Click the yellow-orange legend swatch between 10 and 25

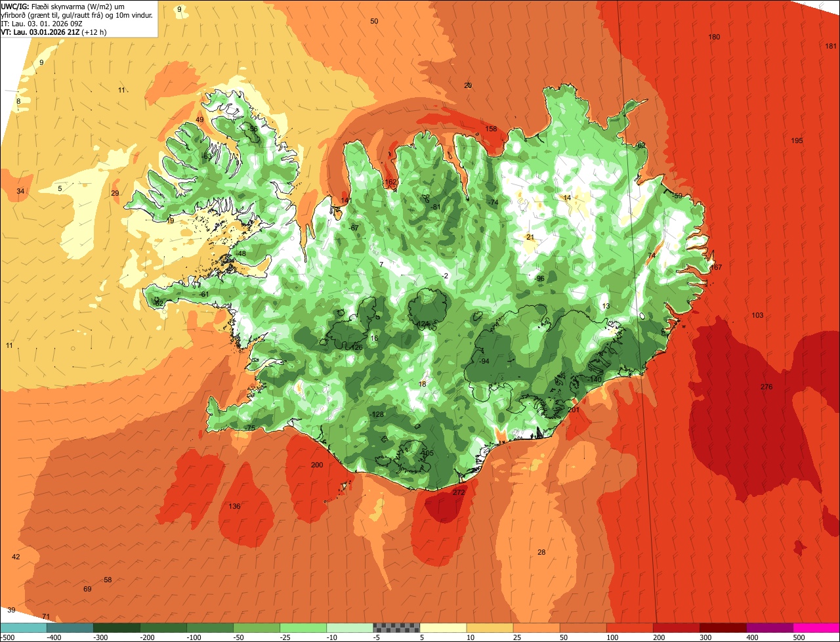[x=490, y=628]
